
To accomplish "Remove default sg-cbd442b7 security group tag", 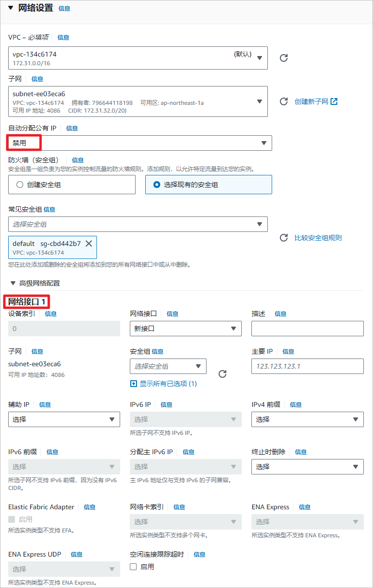I will point(89,244).
